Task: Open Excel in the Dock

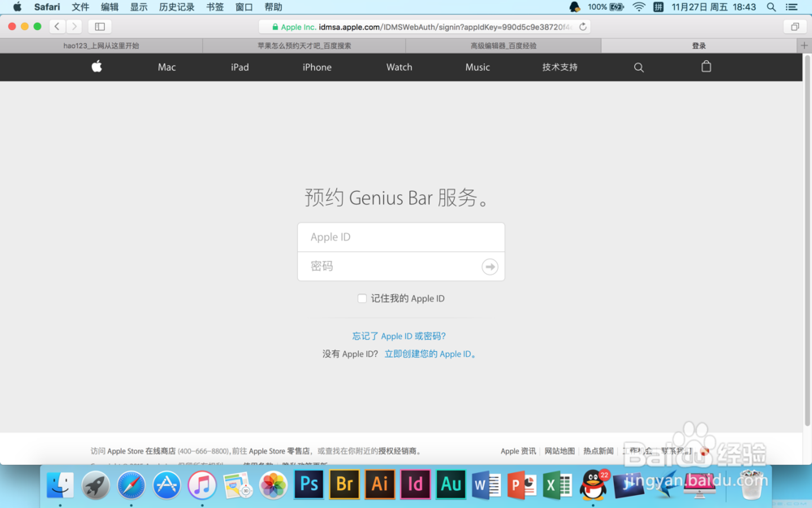Action: coord(557,485)
